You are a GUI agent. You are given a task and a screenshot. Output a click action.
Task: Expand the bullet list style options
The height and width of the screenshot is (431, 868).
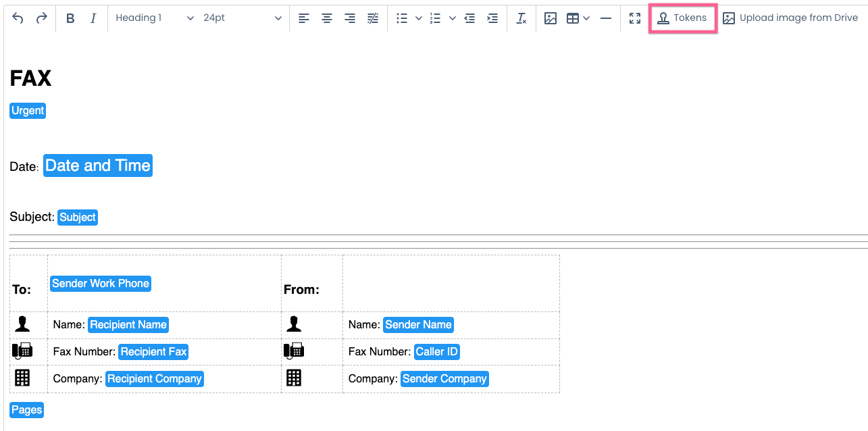click(419, 18)
